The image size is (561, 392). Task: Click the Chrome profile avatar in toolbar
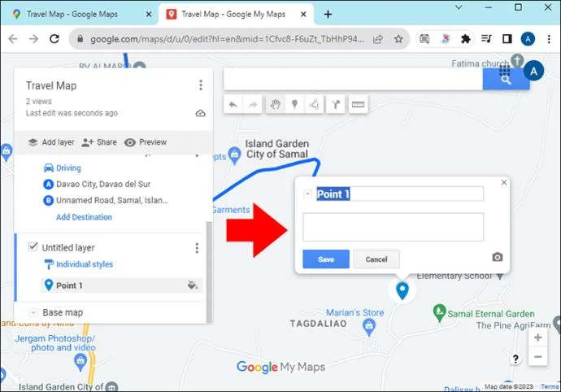pos(528,39)
